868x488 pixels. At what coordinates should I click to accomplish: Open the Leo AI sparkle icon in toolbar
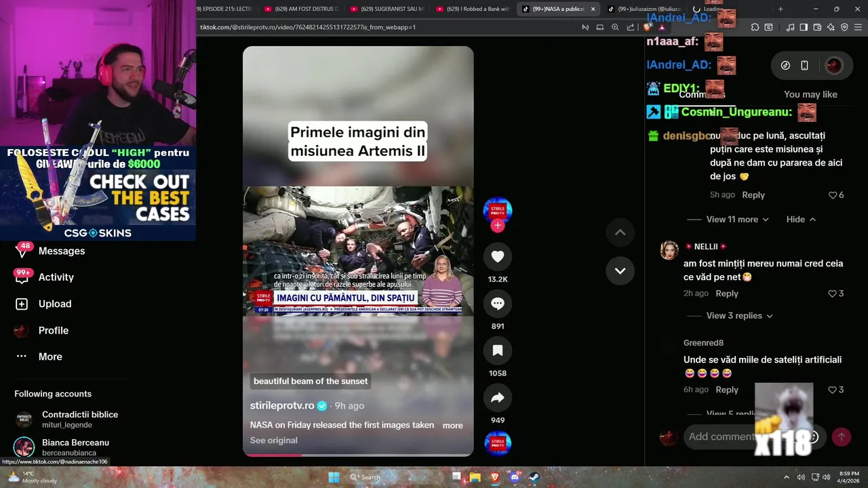click(831, 27)
